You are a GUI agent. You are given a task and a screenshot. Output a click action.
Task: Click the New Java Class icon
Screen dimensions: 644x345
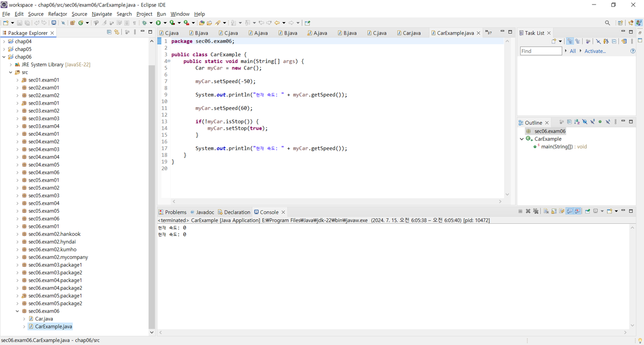pos(80,23)
